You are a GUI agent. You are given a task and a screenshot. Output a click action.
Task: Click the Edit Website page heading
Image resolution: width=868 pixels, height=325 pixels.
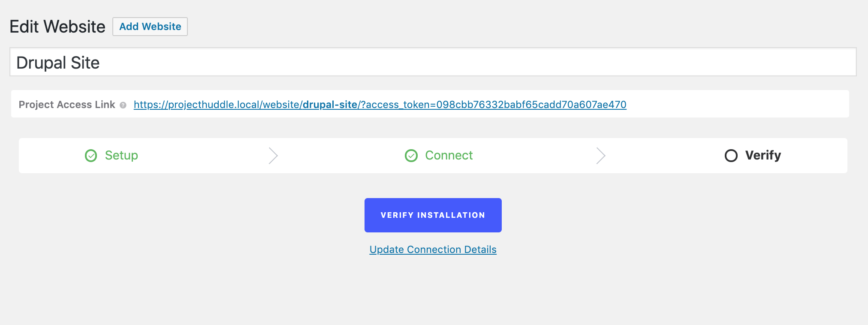pyautogui.click(x=57, y=27)
